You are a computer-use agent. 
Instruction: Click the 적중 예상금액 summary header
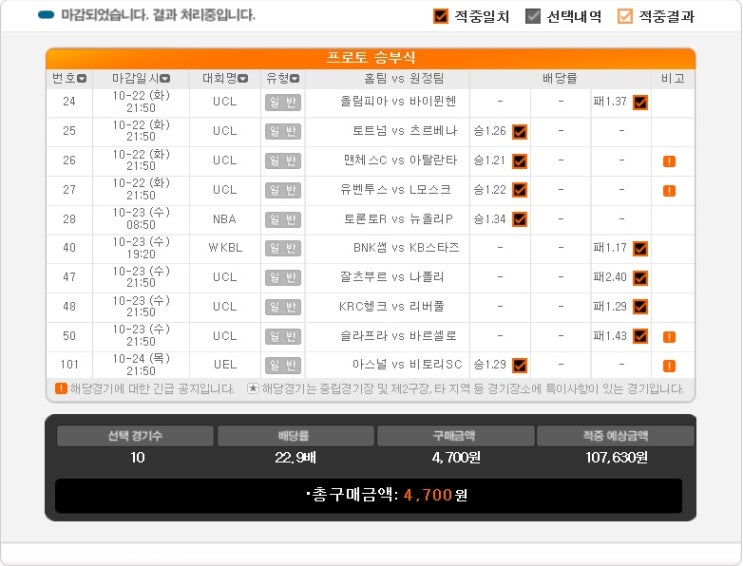[x=616, y=436]
